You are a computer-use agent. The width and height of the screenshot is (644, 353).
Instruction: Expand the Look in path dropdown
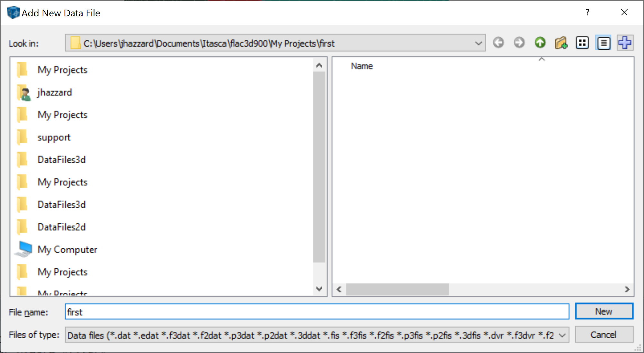(478, 43)
